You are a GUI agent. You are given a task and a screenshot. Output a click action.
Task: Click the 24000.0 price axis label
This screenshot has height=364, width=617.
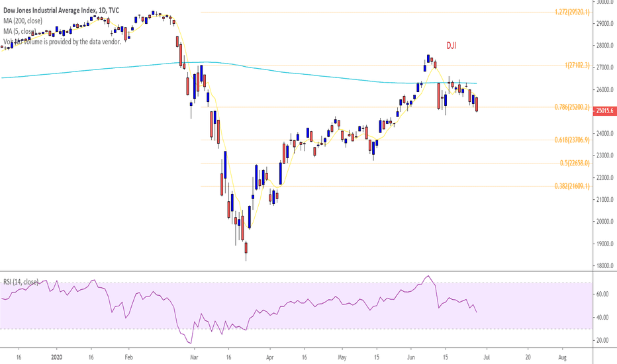click(x=605, y=134)
